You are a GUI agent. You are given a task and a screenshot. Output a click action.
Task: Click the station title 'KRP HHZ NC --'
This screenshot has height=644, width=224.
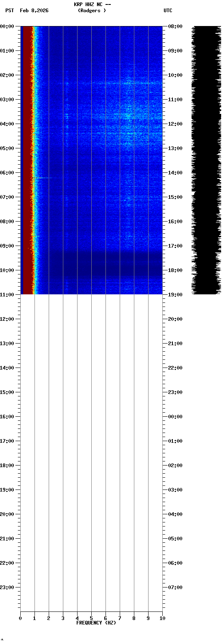[93, 4]
